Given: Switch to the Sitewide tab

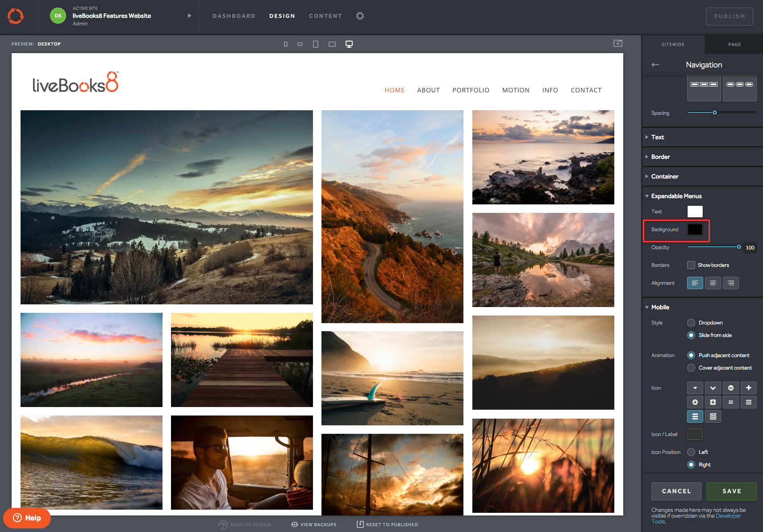Looking at the screenshot, I should [x=673, y=45].
